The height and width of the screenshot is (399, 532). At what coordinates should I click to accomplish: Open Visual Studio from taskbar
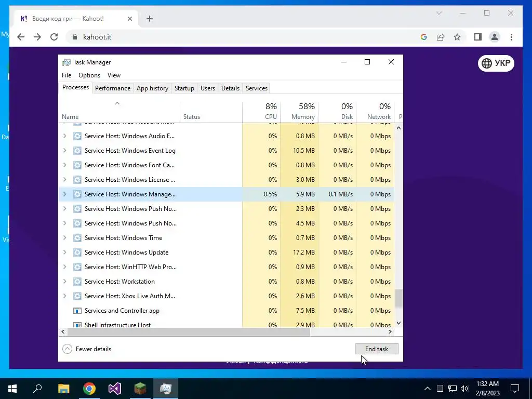[x=115, y=389]
